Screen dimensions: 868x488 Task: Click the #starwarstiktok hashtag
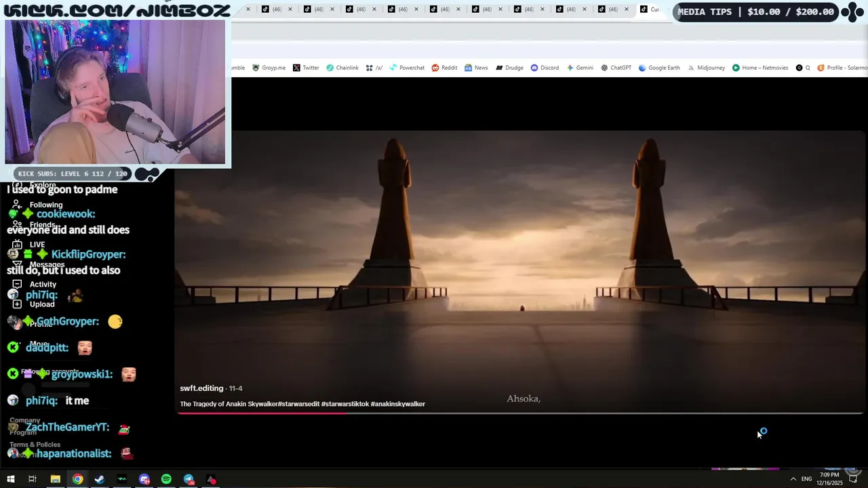(345, 404)
